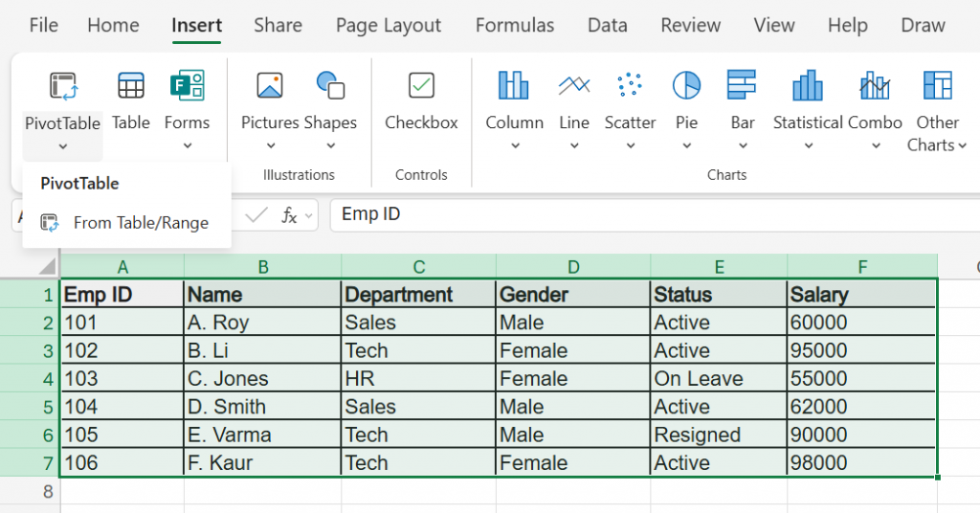Click the formula bar showing Emp ID
Image resolution: width=980 pixels, height=513 pixels.
point(651,214)
